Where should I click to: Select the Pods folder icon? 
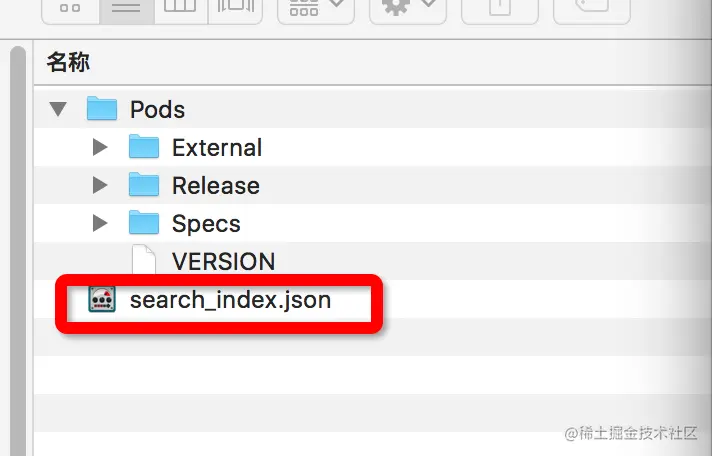click(x=102, y=109)
